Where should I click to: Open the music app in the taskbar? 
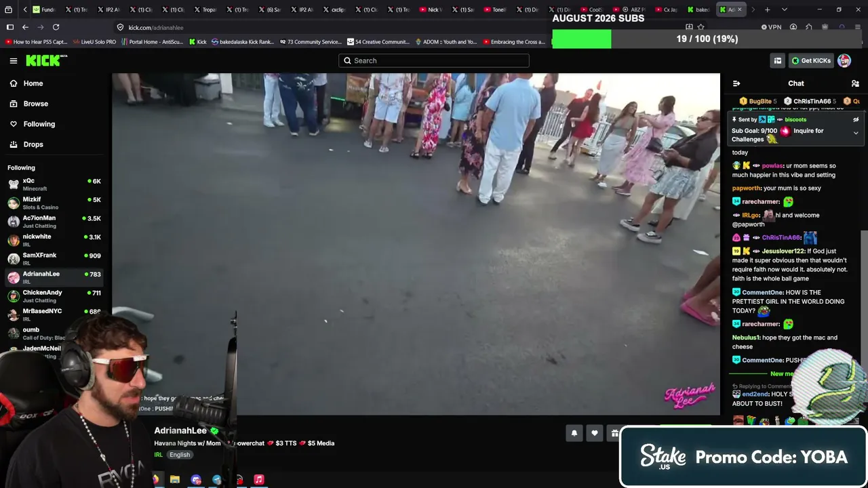click(x=259, y=480)
